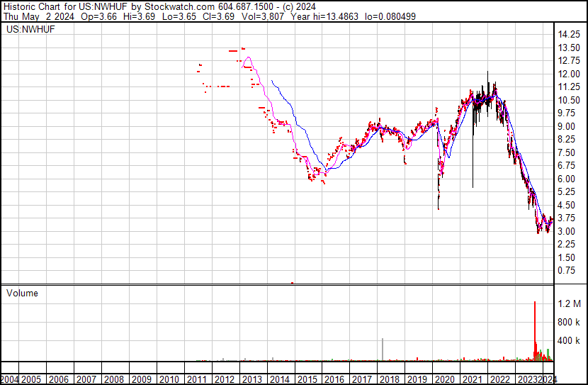Click the 2012 year label on timeline
The width and height of the screenshot is (588, 385).
pos(225,379)
